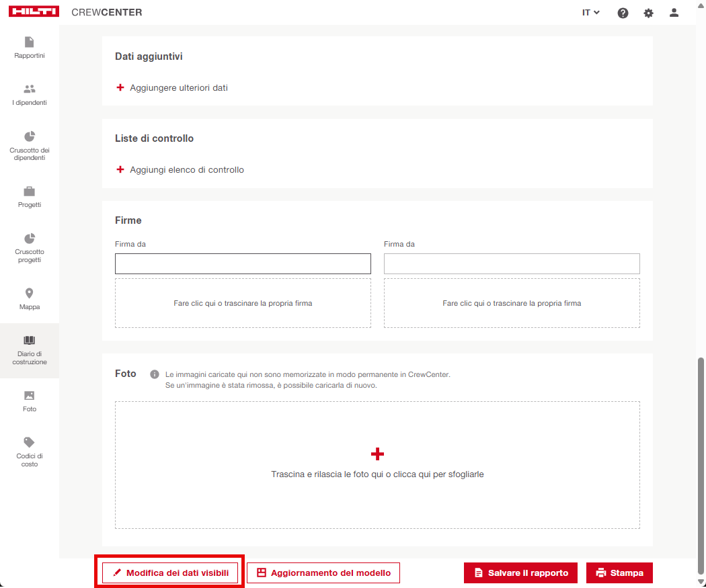The height and width of the screenshot is (588, 706).
Task: Click the photo upload drop area
Action: click(x=377, y=465)
